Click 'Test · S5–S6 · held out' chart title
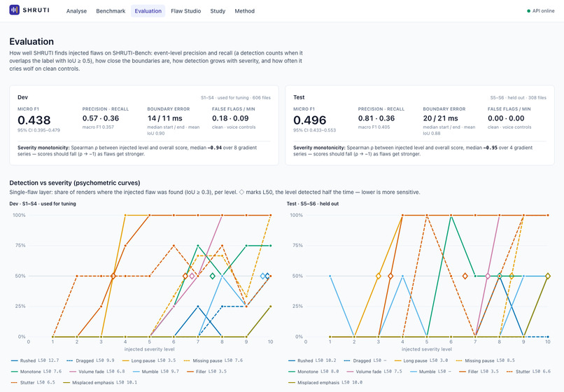564x392 pixels. click(313, 204)
